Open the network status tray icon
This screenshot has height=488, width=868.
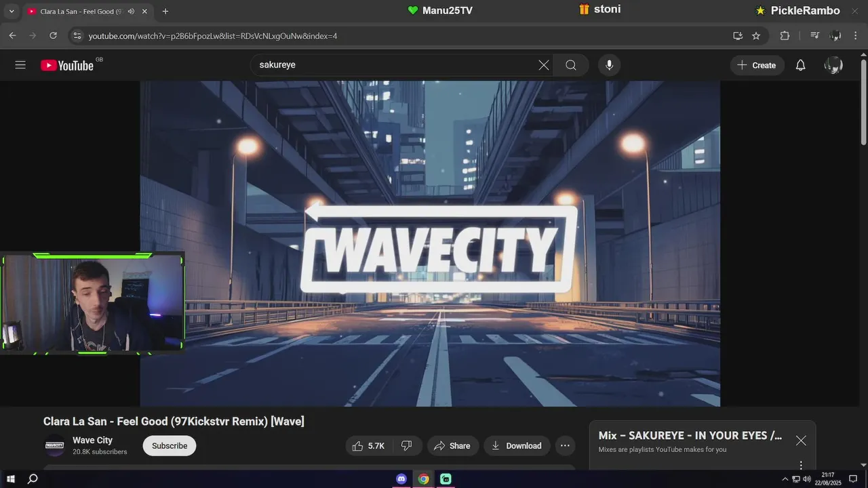(x=796, y=479)
